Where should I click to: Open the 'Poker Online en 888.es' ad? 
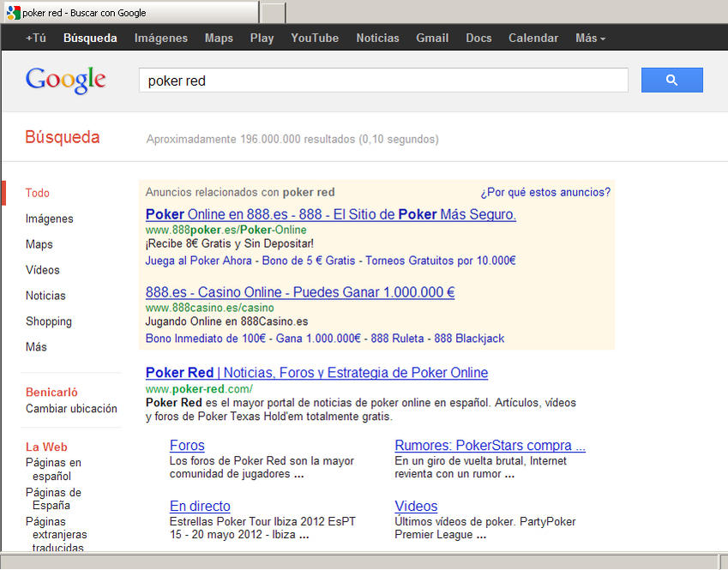click(x=331, y=214)
